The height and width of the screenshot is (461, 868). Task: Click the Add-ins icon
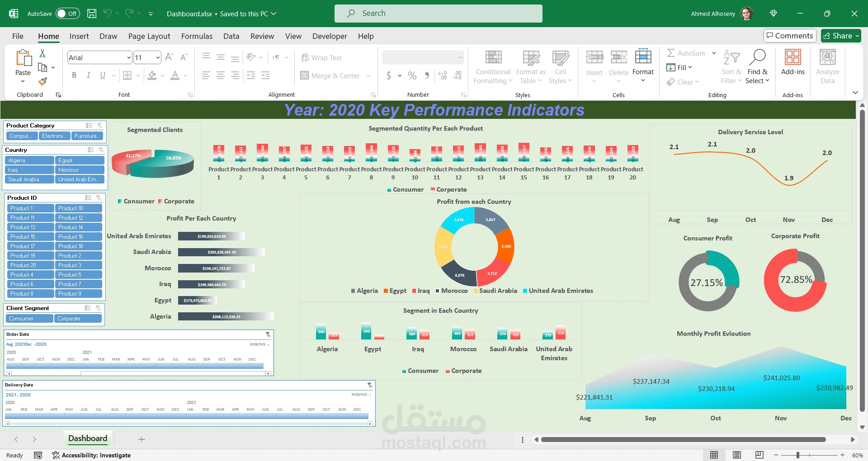793,58
